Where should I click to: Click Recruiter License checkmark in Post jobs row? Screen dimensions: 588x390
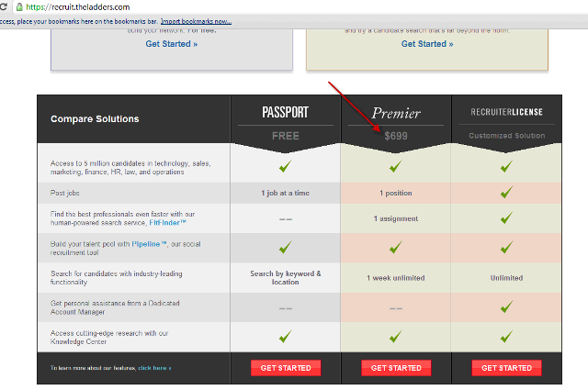506,193
